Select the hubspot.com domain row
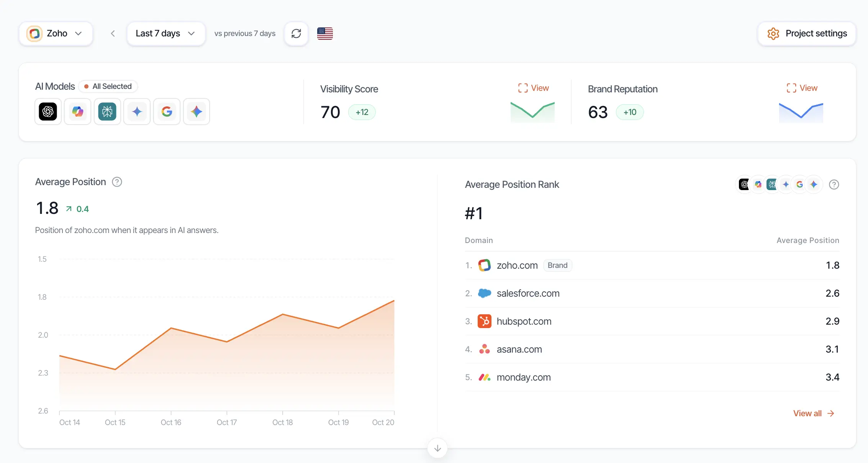Image resolution: width=868 pixels, height=463 pixels. [652, 321]
